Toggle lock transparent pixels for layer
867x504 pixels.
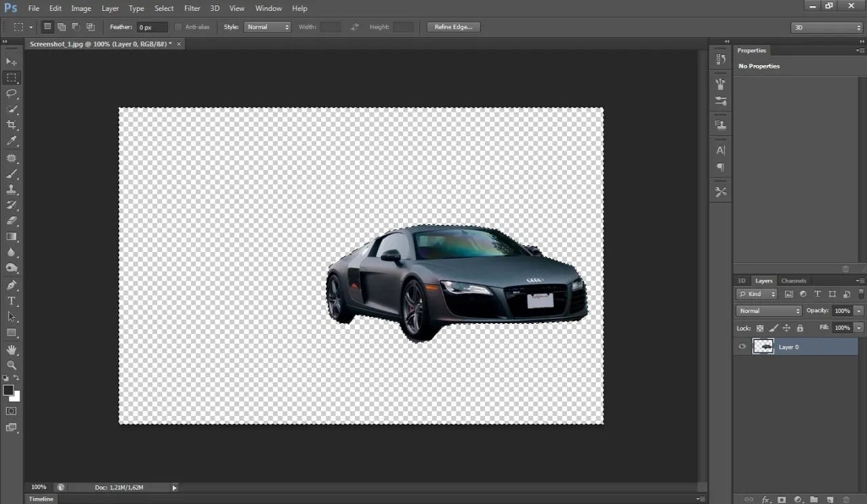(759, 328)
